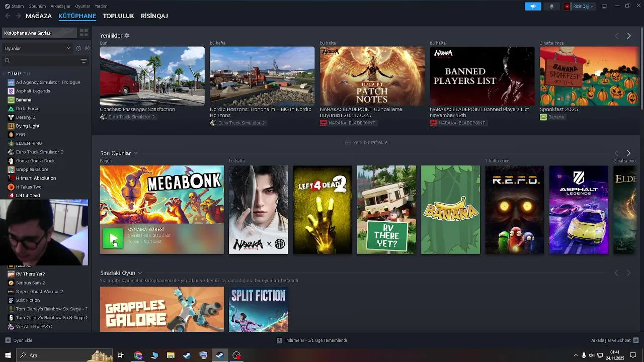Show ready-to-play games filter icon

pyautogui.click(x=87, y=48)
